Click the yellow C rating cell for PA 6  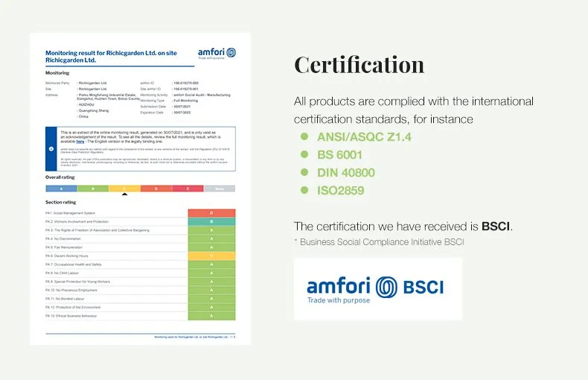pos(211,256)
